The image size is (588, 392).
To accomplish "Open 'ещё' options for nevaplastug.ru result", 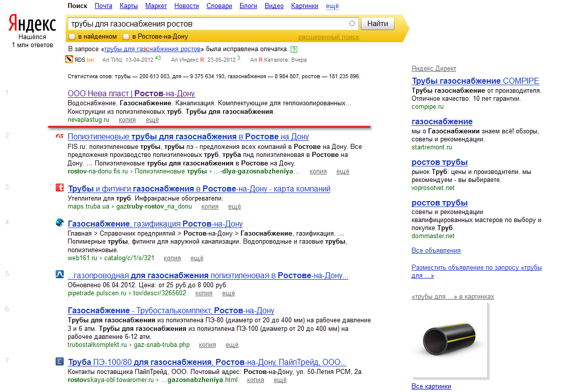I will [x=152, y=120].
